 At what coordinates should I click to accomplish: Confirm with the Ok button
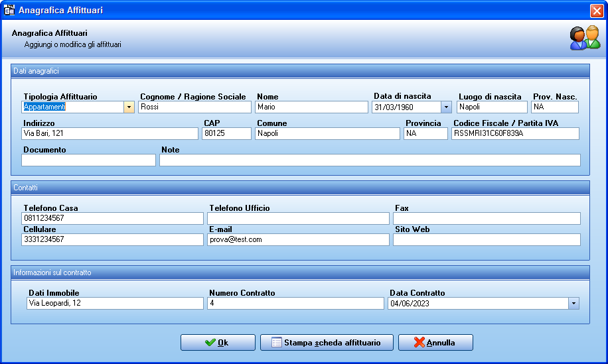pos(218,343)
